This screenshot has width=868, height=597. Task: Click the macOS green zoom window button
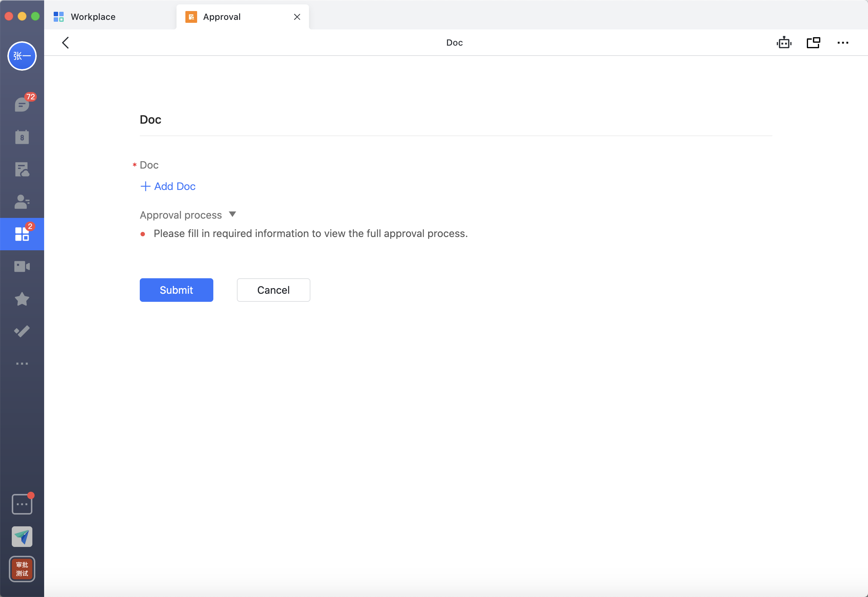36,17
